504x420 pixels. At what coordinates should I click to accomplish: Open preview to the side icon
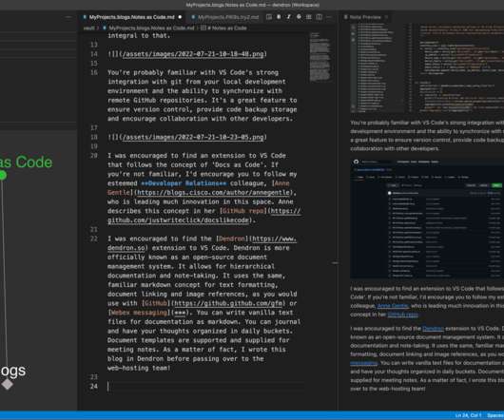point(269,17)
